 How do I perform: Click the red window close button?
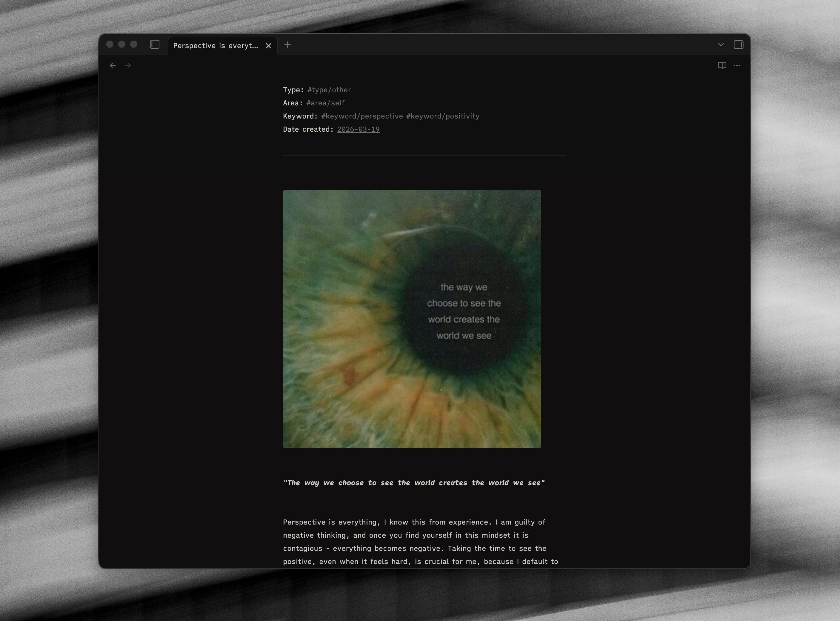(110, 44)
